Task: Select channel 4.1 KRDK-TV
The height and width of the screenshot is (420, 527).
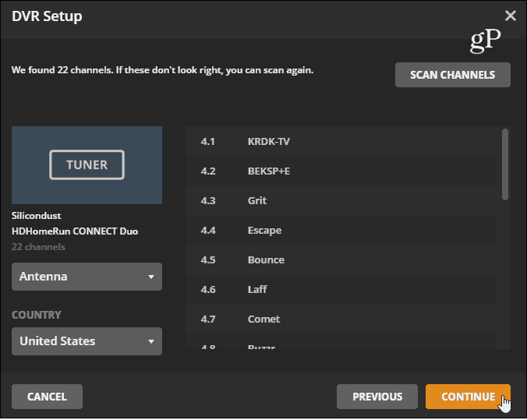Action: point(341,141)
